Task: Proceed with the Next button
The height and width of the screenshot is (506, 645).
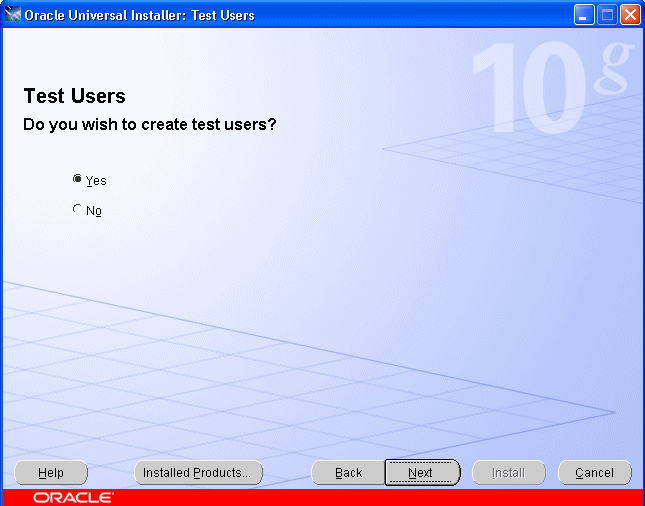Action: click(x=422, y=473)
